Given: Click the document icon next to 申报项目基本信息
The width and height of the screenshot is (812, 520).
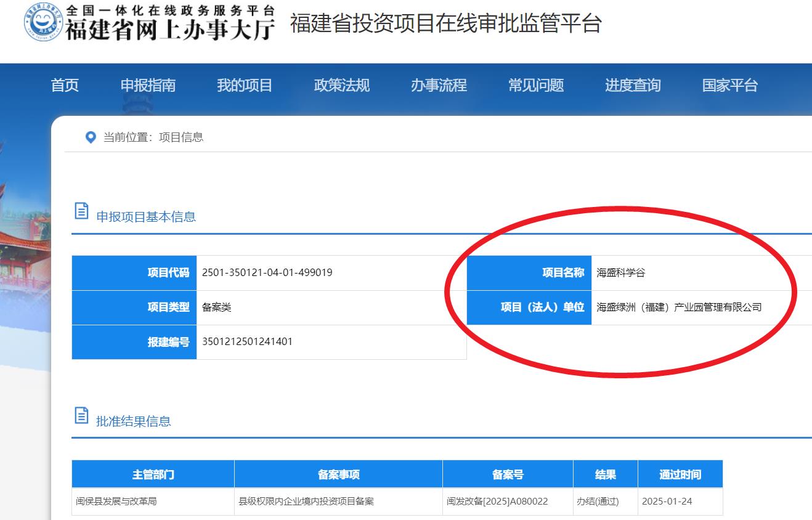Looking at the screenshot, I should 81,211.
